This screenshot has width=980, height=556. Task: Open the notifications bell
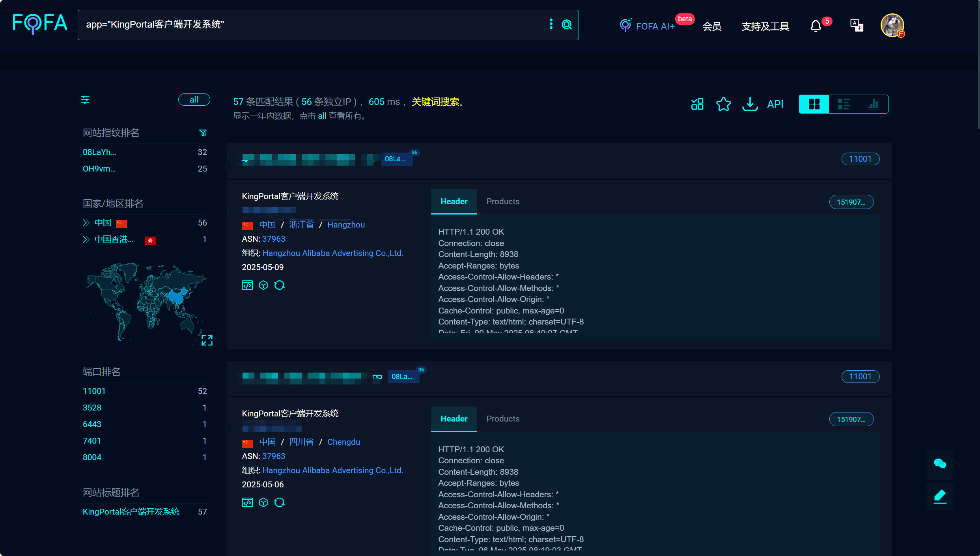click(816, 26)
